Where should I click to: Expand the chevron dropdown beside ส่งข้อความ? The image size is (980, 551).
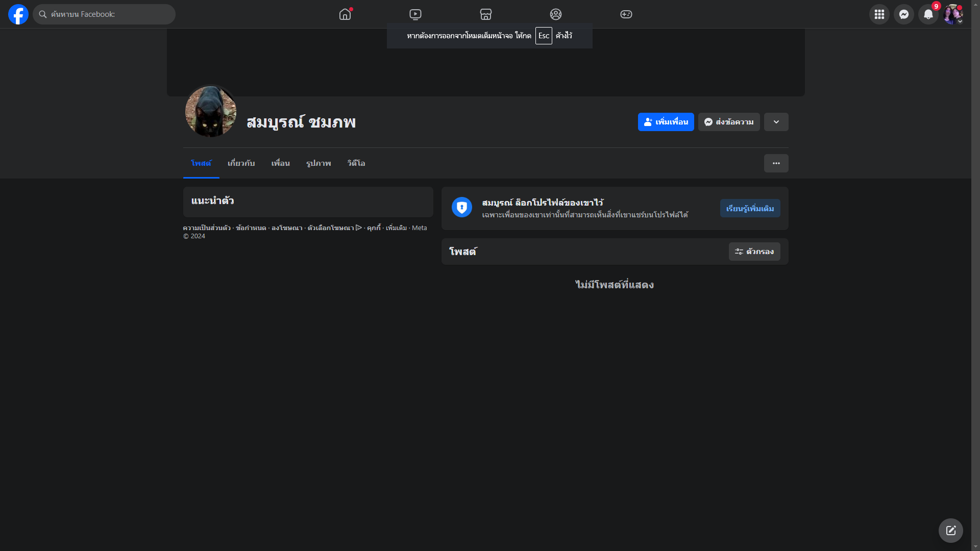coord(776,122)
